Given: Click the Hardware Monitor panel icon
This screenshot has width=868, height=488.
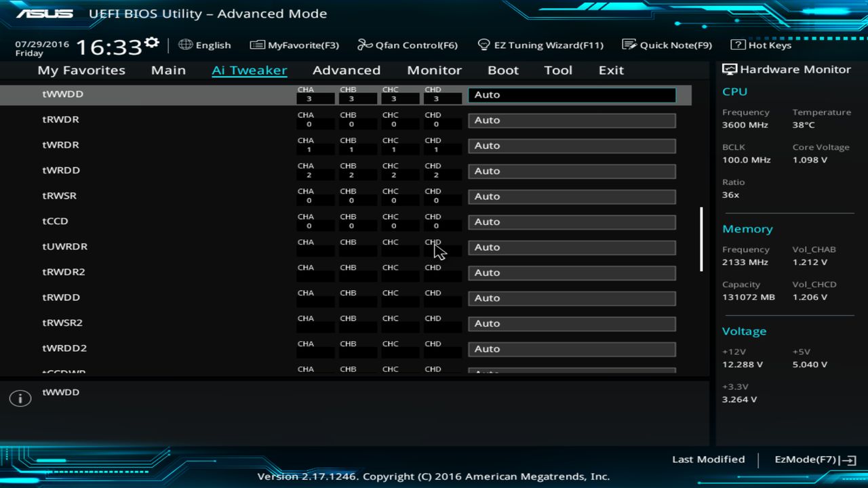Looking at the screenshot, I should tap(730, 68).
